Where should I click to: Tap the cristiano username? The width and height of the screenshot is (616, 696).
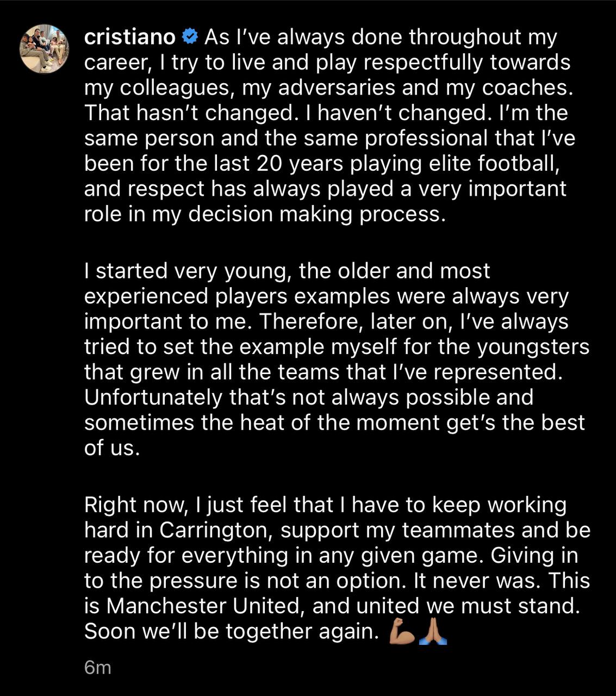pos(130,37)
